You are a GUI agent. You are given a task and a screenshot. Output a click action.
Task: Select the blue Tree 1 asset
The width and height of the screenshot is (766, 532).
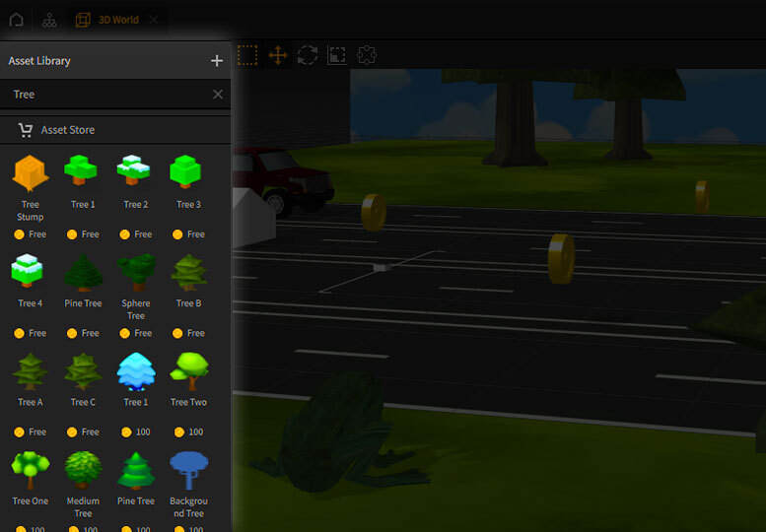135,370
